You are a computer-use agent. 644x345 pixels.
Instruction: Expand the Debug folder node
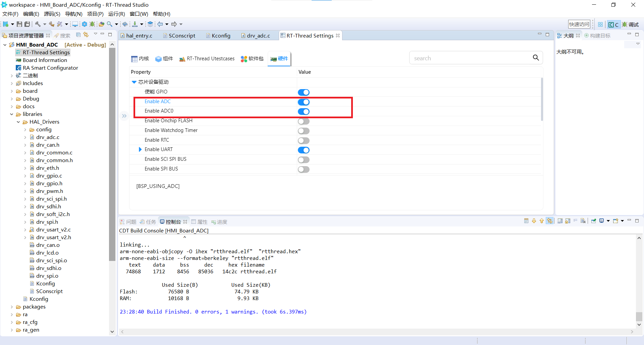click(x=12, y=99)
